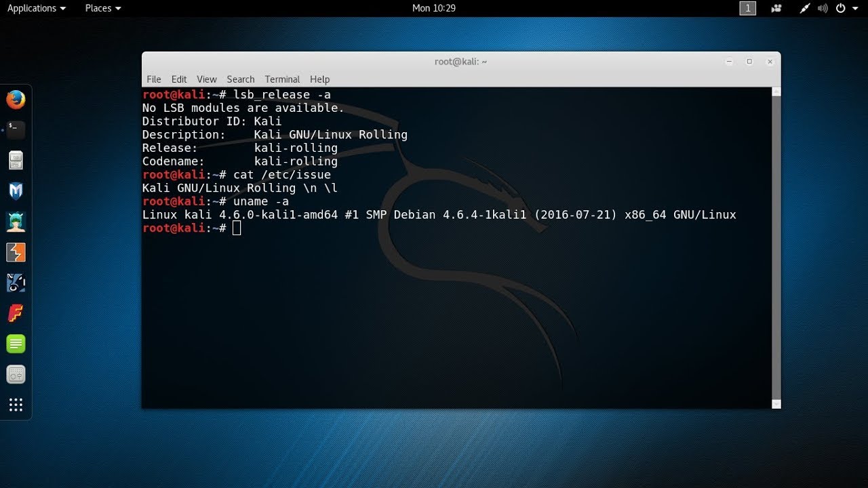Click '4.6.0-kali1-amd64' kernel version text
The image size is (868, 488).
point(278,215)
